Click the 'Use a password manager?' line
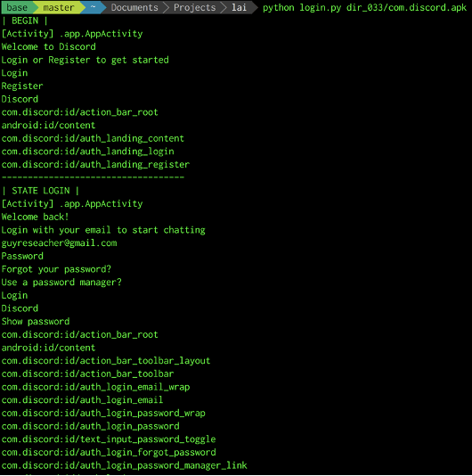 pos(61,283)
